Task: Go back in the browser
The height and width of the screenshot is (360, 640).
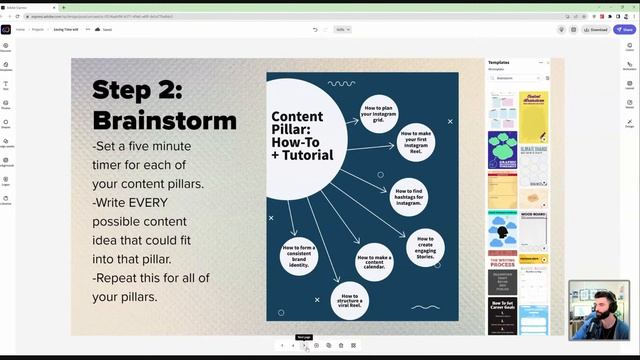Action: 2,16
